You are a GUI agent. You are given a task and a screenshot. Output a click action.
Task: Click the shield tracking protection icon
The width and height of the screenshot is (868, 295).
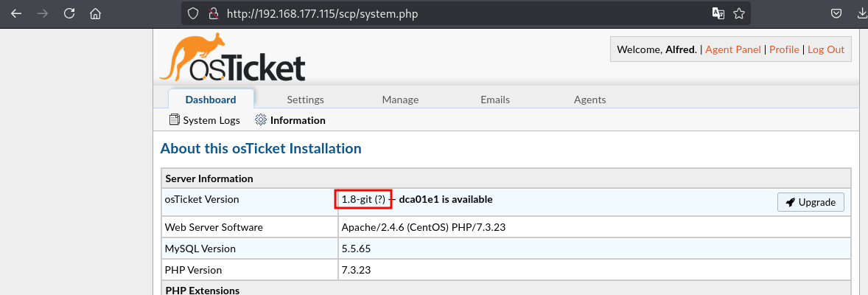(x=192, y=13)
